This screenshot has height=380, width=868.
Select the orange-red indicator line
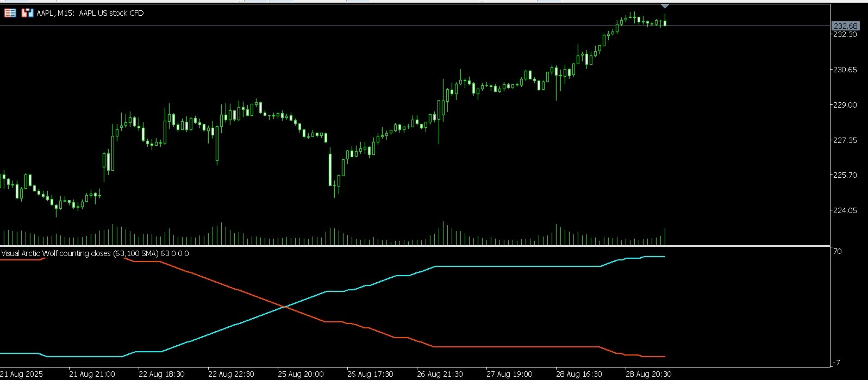tap(516, 347)
